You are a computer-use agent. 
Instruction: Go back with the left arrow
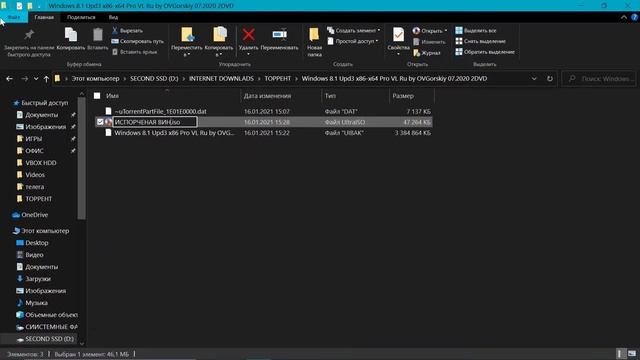[x=9, y=79]
